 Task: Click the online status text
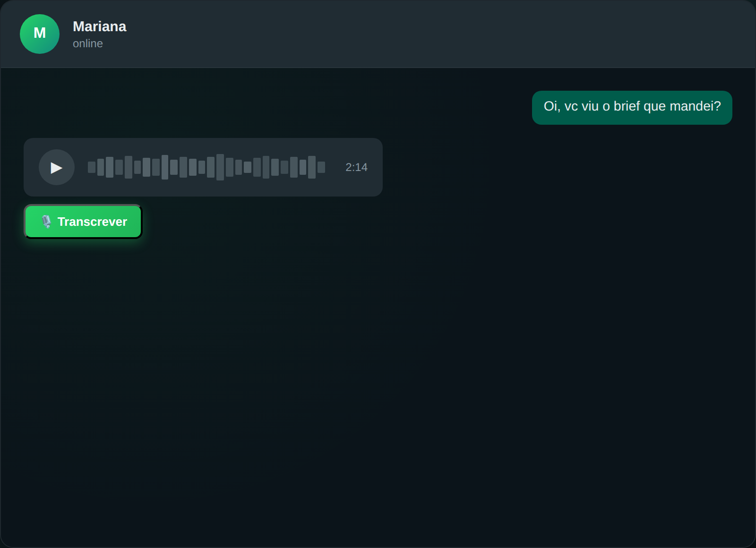88,43
